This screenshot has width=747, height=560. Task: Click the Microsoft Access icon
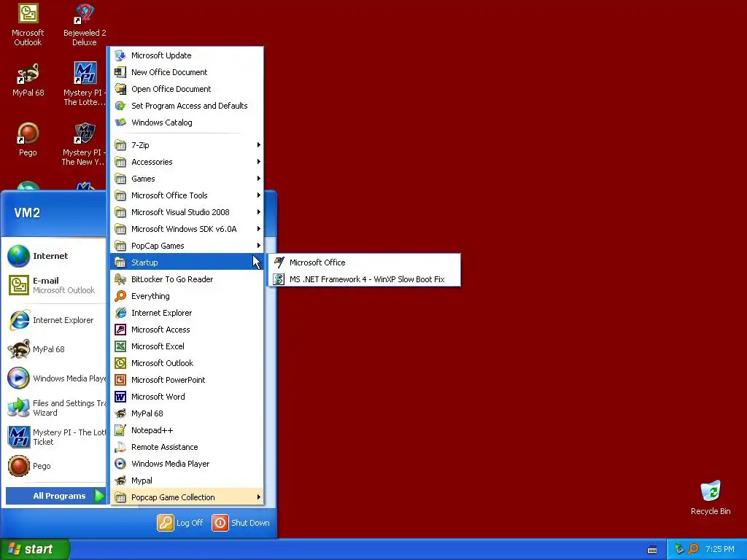pos(120,330)
